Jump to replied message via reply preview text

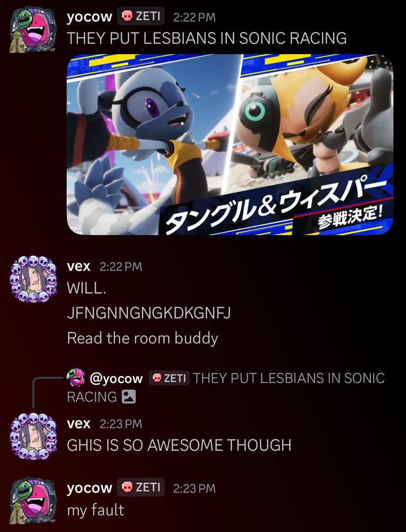226,387
